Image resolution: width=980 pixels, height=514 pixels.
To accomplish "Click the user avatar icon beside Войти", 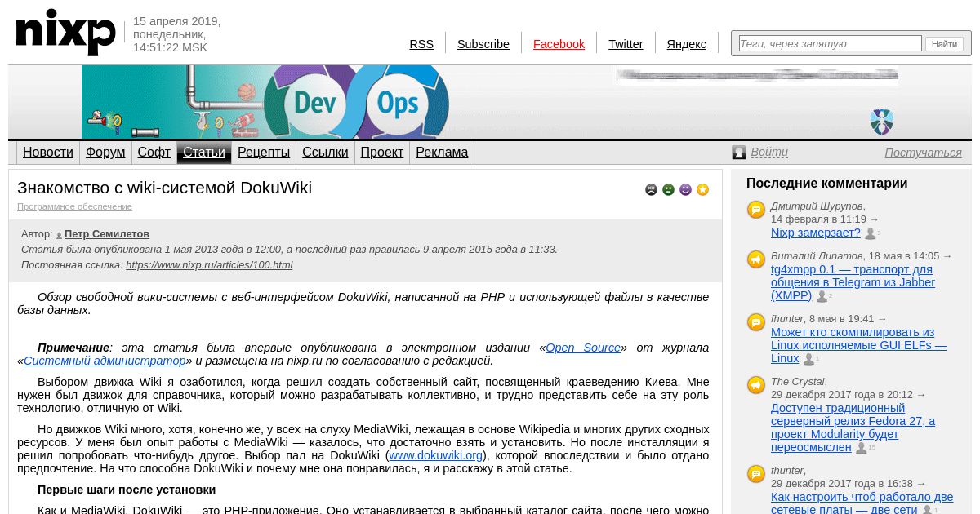I will click(x=739, y=153).
